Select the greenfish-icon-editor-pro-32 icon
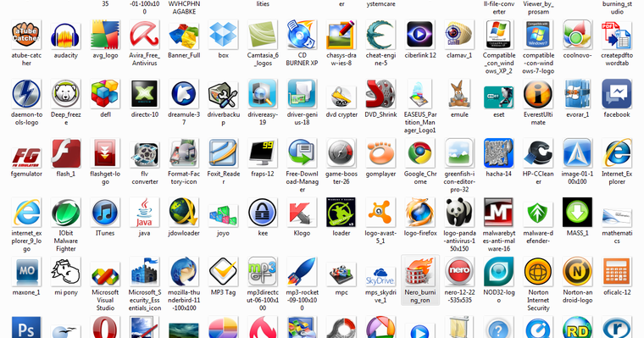 coord(459,153)
